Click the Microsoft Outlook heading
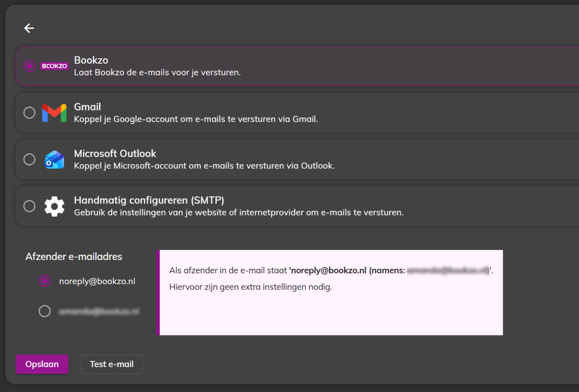Viewport: 579px width, 392px height. coord(115,153)
